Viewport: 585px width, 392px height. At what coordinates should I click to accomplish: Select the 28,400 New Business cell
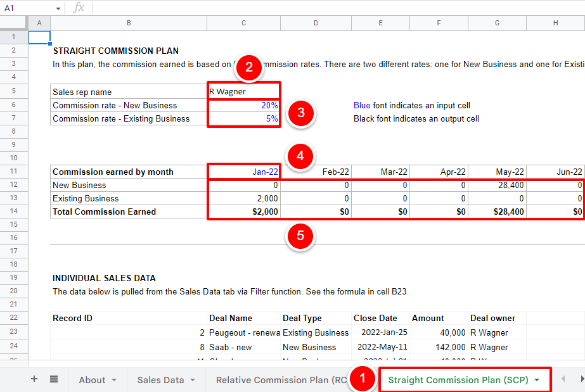(497, 185)
